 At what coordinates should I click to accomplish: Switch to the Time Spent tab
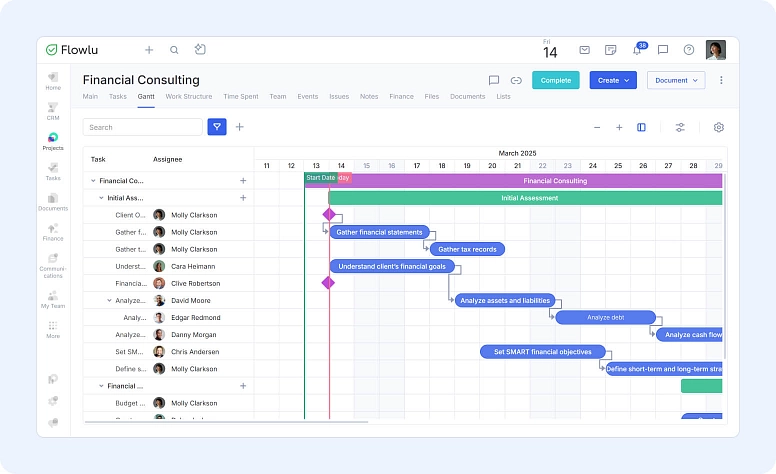point(240,97)
